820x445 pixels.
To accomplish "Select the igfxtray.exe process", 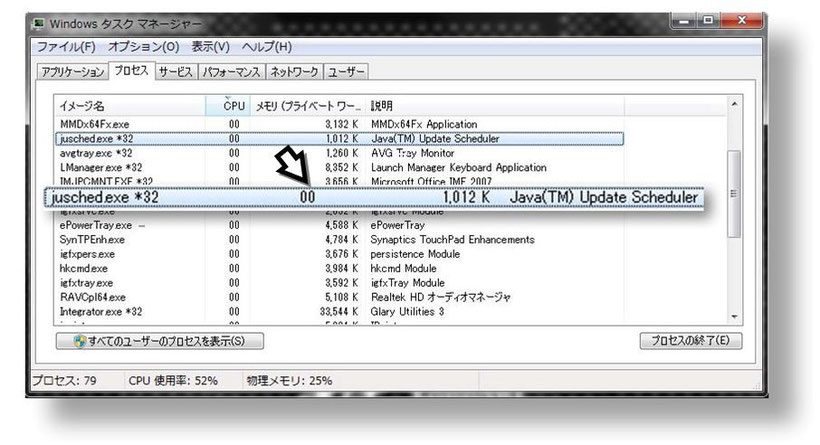I will (339, 283).
